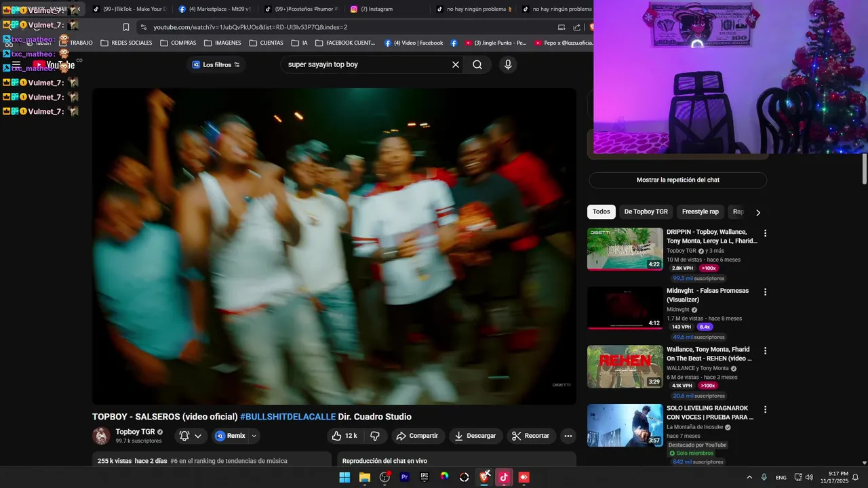Open Epic Games launcher in taskbar
Screen dimensions: 868x488
pos(425,477)
